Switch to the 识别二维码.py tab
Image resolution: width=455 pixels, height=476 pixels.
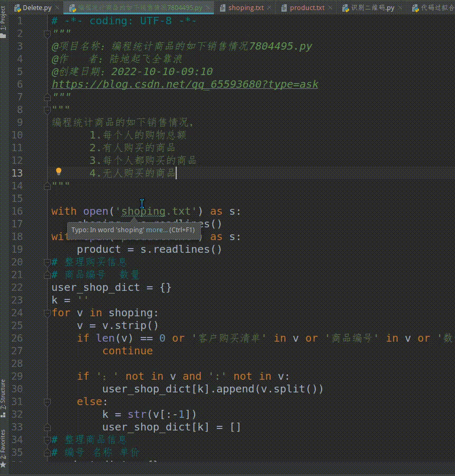(372, 7)
